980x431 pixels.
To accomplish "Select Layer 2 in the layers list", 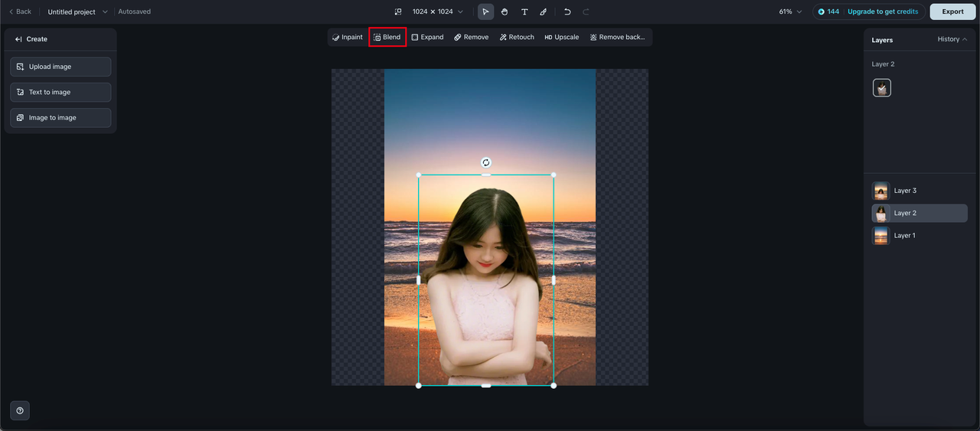I will tap(920, 213).
